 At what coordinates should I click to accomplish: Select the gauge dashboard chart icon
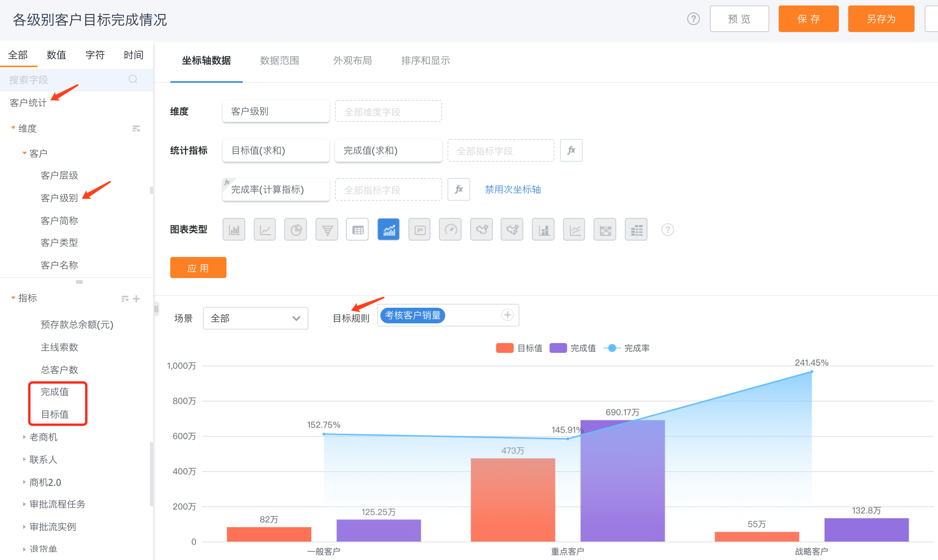pyautogui.click(x=450, y=230)
